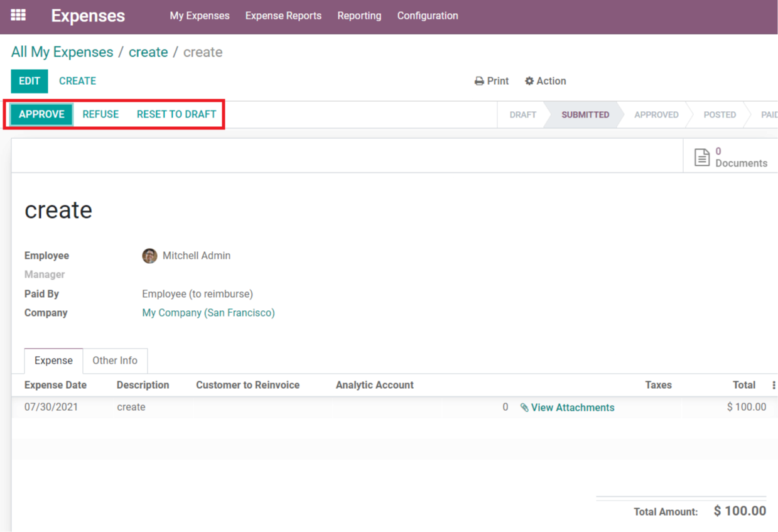Click the Print button in the top bar

(491, 81)
